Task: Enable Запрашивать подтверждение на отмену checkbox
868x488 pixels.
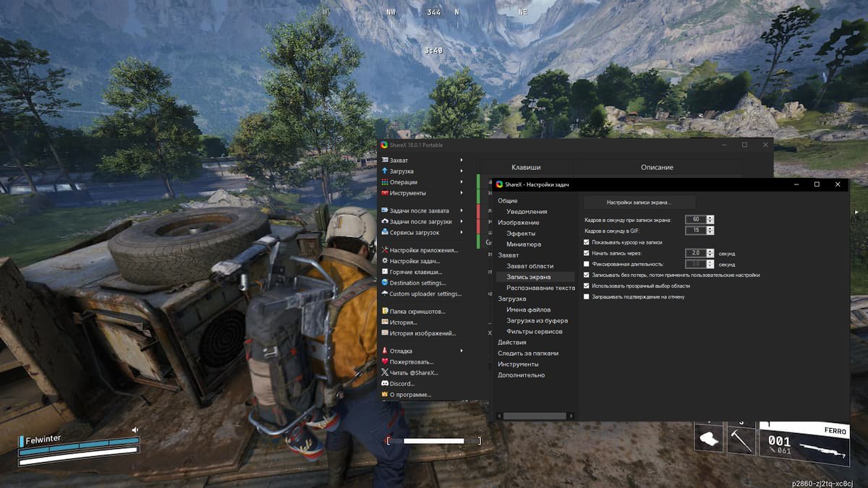Action: click(587, 296)
